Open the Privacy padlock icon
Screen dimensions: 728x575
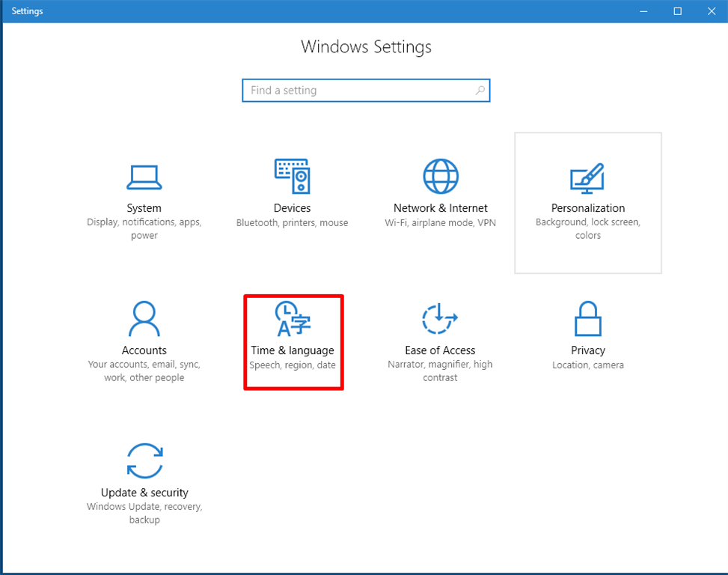[x=588, y=319]
